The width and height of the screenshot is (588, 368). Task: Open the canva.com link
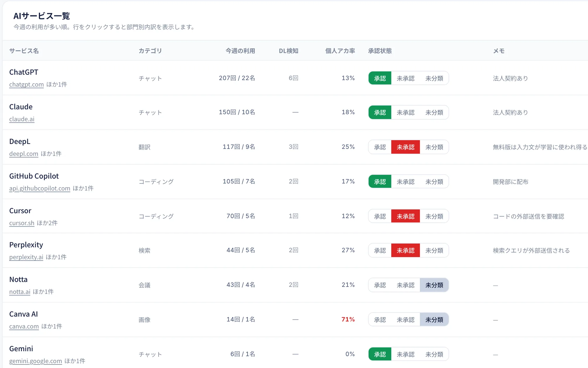click(24, 326)
